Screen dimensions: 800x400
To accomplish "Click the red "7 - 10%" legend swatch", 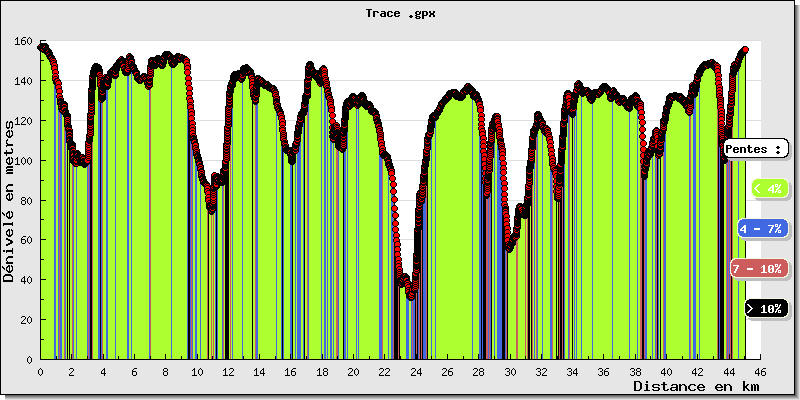I will [757, 269].
